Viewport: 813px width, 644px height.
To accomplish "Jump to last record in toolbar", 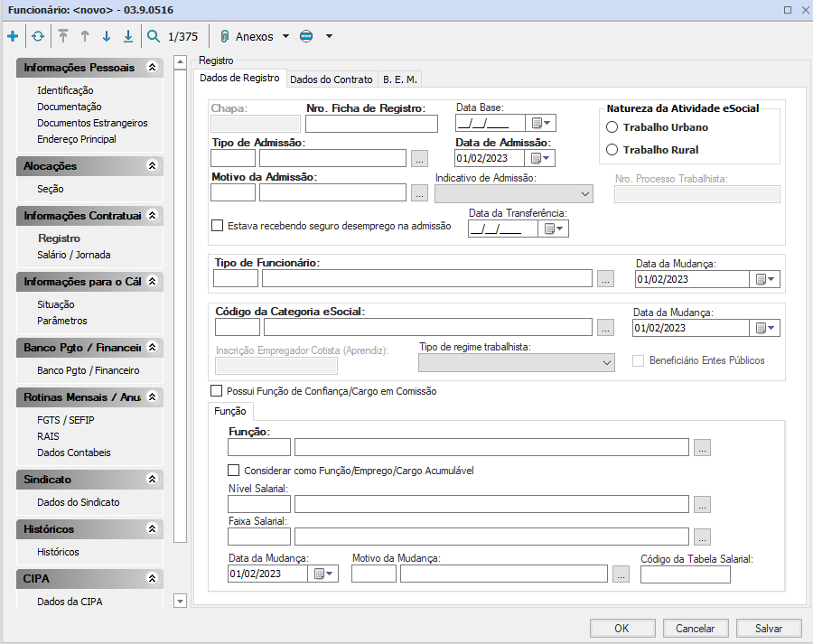I will click(x=128, y=37).
